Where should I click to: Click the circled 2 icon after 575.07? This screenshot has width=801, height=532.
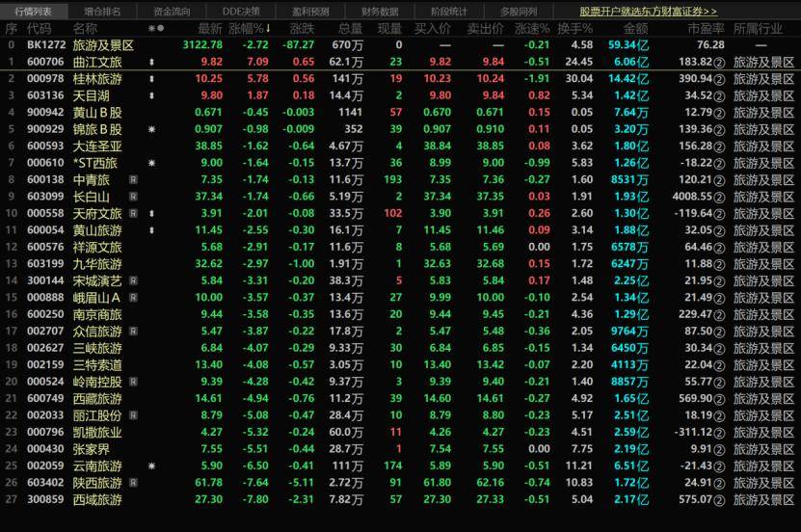(719, 500)
